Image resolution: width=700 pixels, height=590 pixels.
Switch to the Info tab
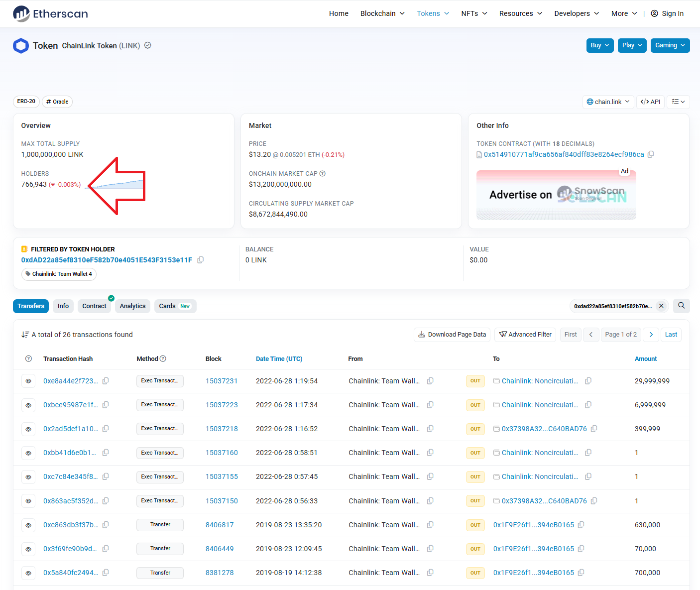63,306
